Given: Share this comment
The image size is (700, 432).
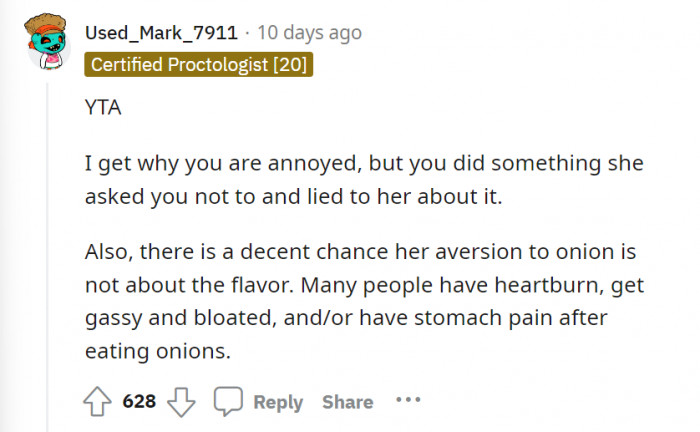Looking at the screenshot, I should pos(347,401).
